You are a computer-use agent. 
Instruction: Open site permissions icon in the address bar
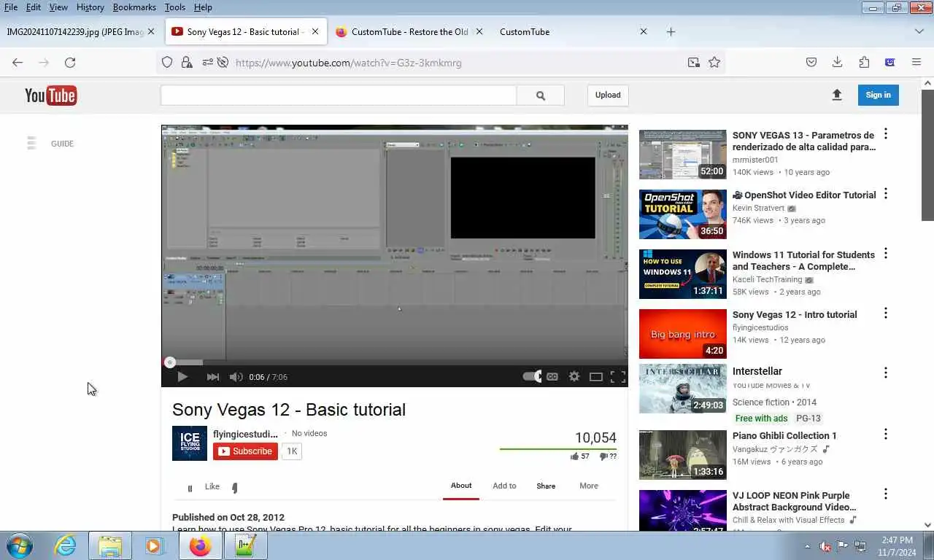(207, 63)
